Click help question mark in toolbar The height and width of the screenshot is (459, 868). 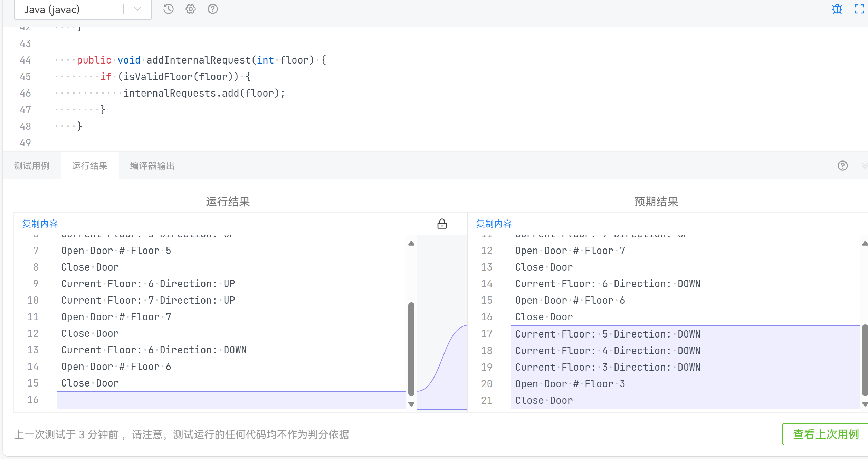click(212, 9)
